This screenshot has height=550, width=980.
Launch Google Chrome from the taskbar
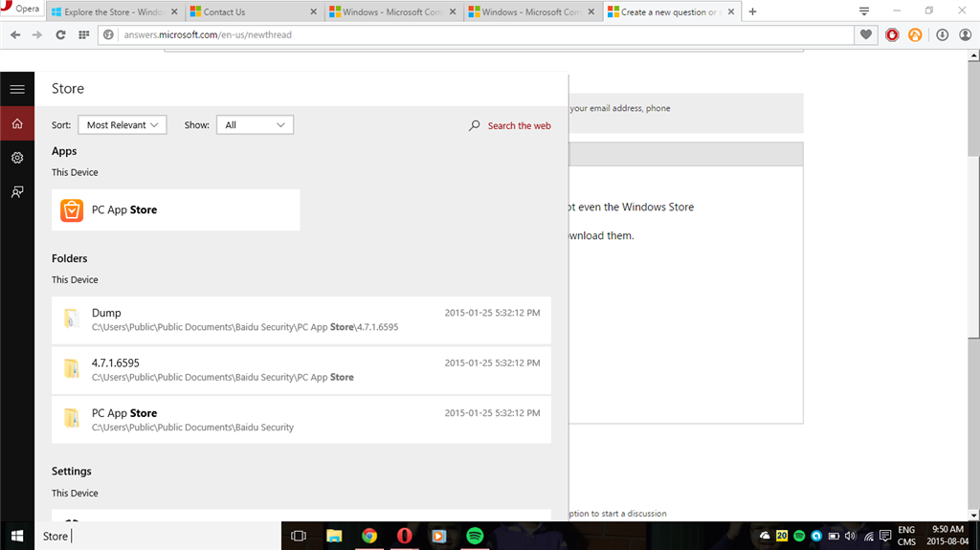click(369, 536)
